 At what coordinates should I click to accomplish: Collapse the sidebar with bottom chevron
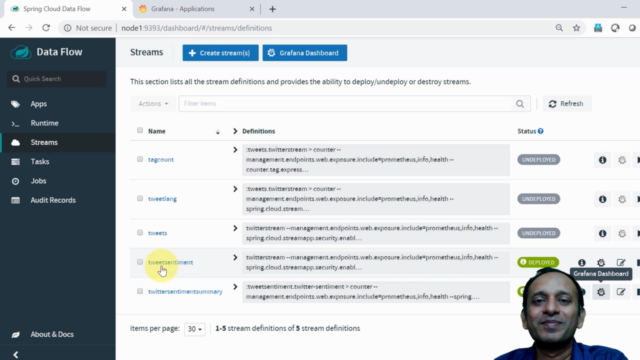pyautogui.click(x=16, y=354)
